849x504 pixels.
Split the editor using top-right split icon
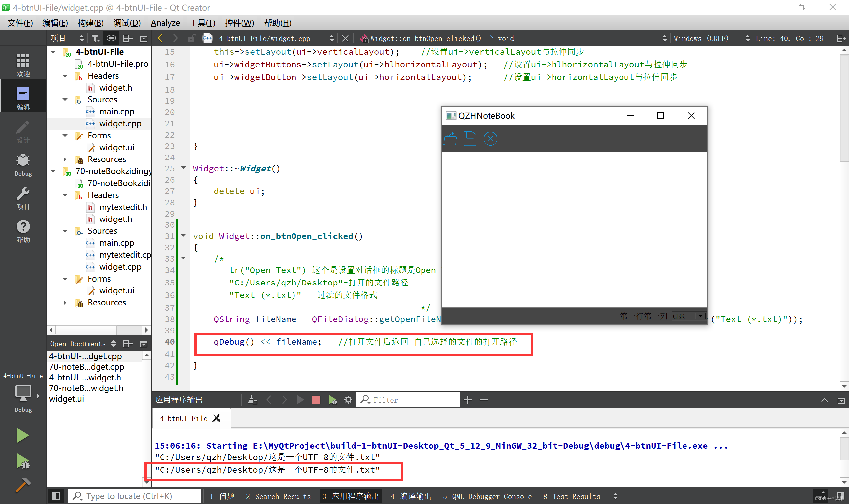841,38
